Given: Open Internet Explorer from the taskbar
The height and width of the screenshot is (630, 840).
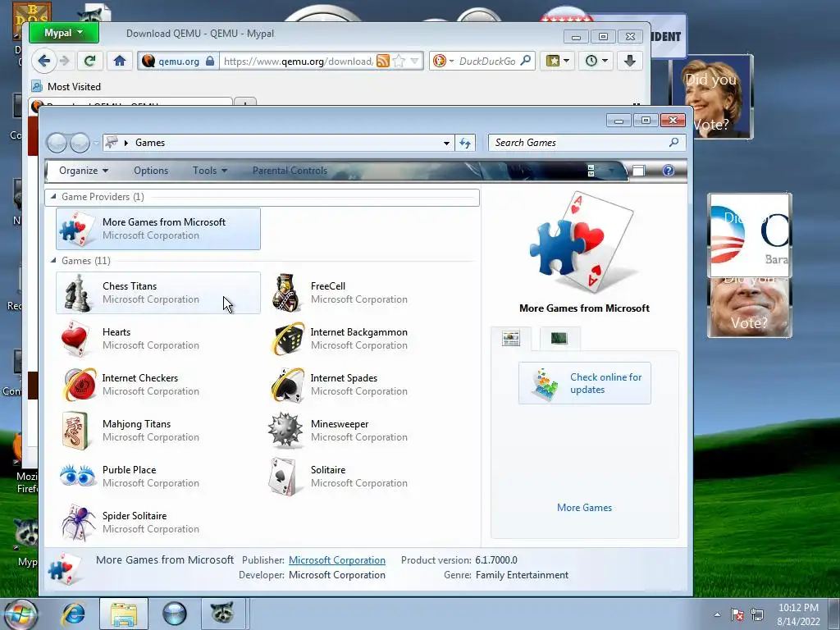Looking at the screenshot, I should point(73,614).
